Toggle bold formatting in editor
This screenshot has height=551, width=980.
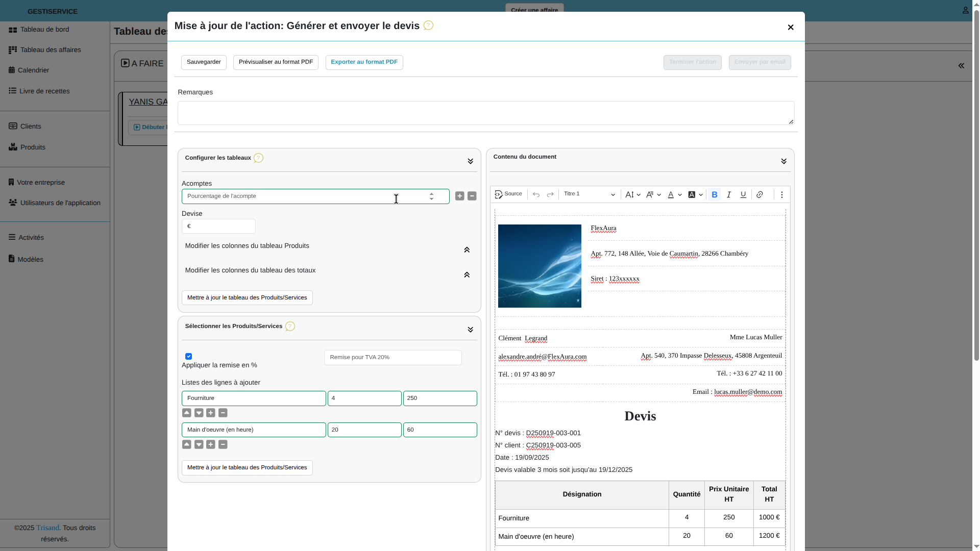point(715,195)
